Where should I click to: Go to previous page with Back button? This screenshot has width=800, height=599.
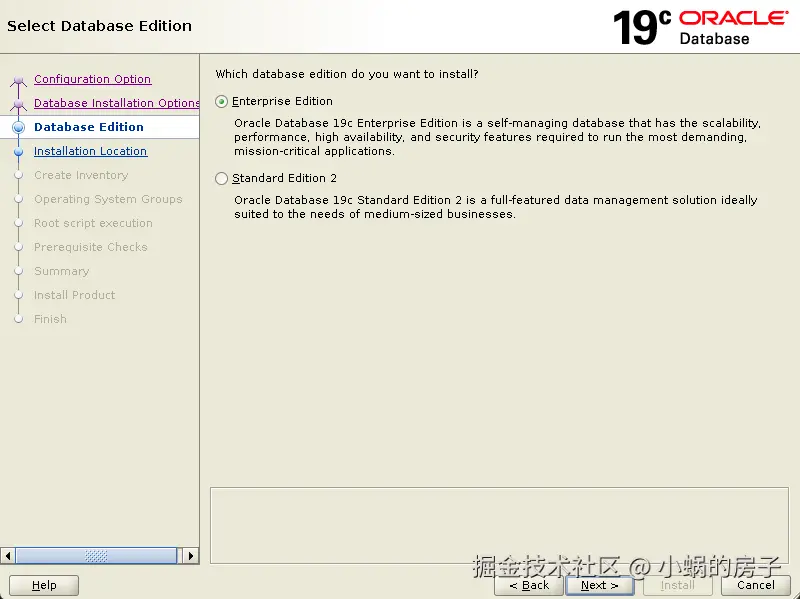coord(529,585)
